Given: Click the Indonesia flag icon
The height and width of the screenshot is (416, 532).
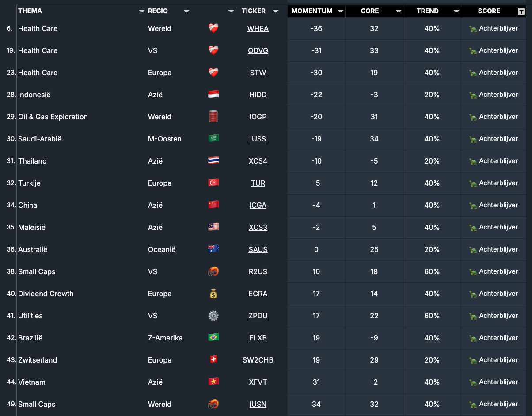Looking at the screenshot, I should tap(213, 95).
